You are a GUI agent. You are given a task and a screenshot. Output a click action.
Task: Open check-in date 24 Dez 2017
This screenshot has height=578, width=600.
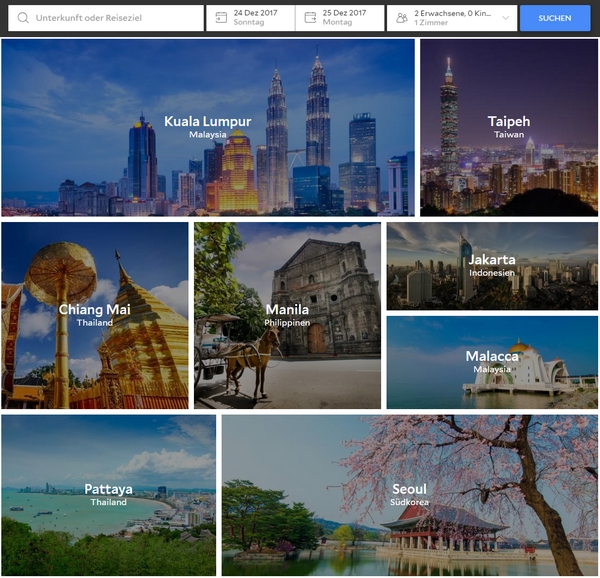click(257, 18)
